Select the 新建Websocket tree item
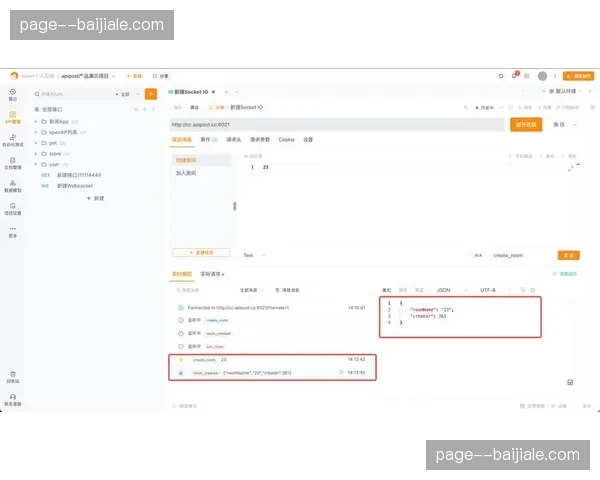This screenshot has width=600, height=480. [73, 186]
